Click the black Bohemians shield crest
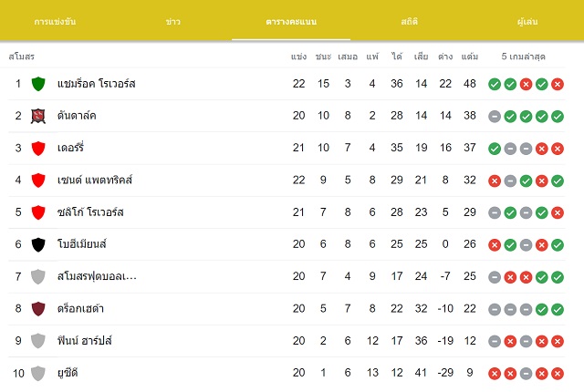Image resolution: width=584 pixels, height=392 pixels. [x=38, y=244]
